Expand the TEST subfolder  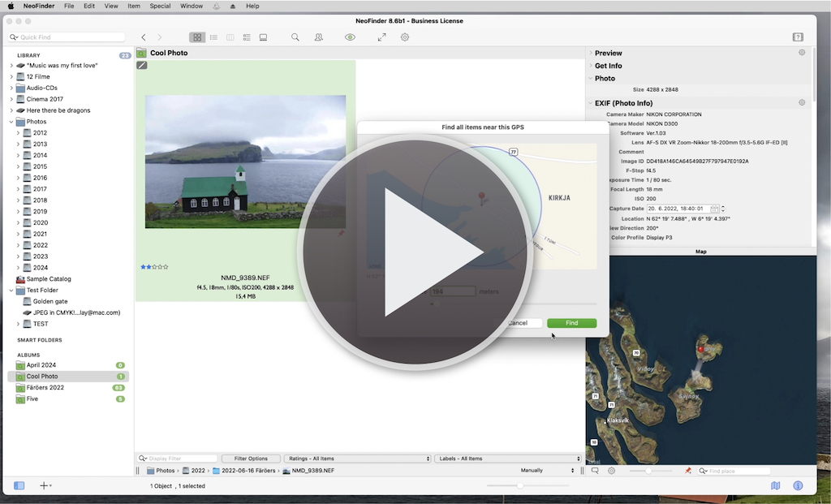[x=18, y=324]
